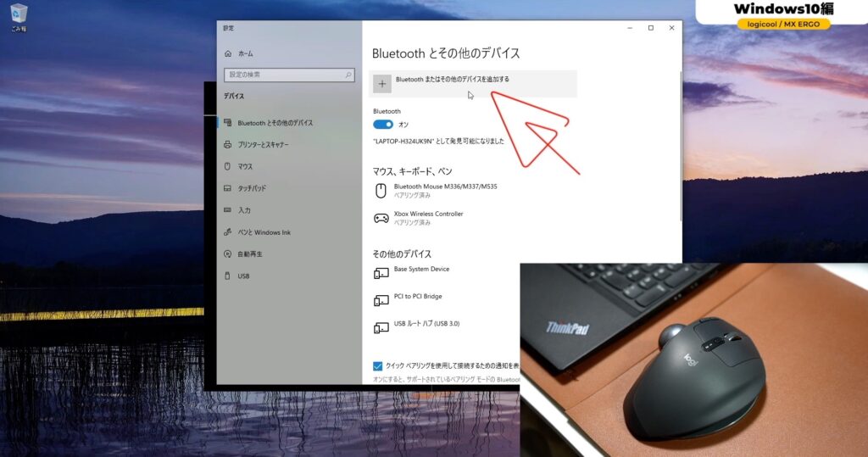Click the device icon for USB ルート ハブ (USB 3.0)
The image size is (868, 457).
point(381,328)
